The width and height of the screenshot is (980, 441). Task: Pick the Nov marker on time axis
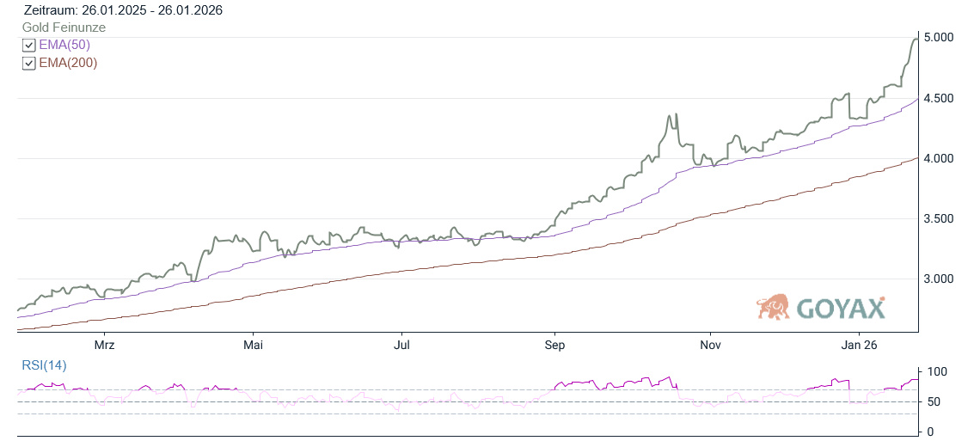tap(710, 345)
